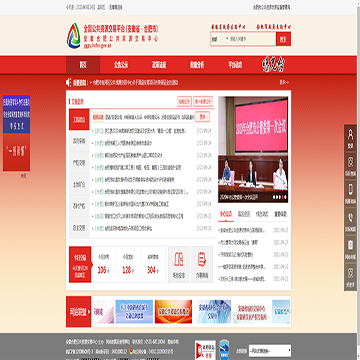
Task: Open the red banner with gold text in links strip
Action: coord(173,312)
